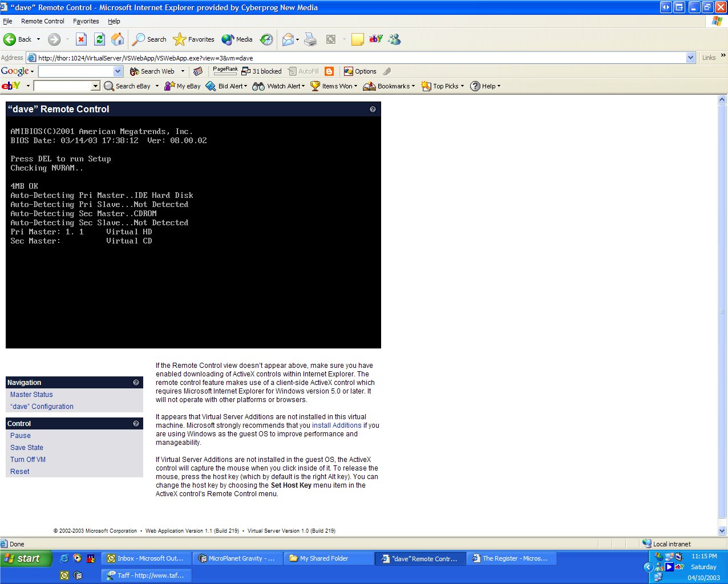The image size is (728, 584).
Task: Open the Help menu
Action: tap(114, 21)
